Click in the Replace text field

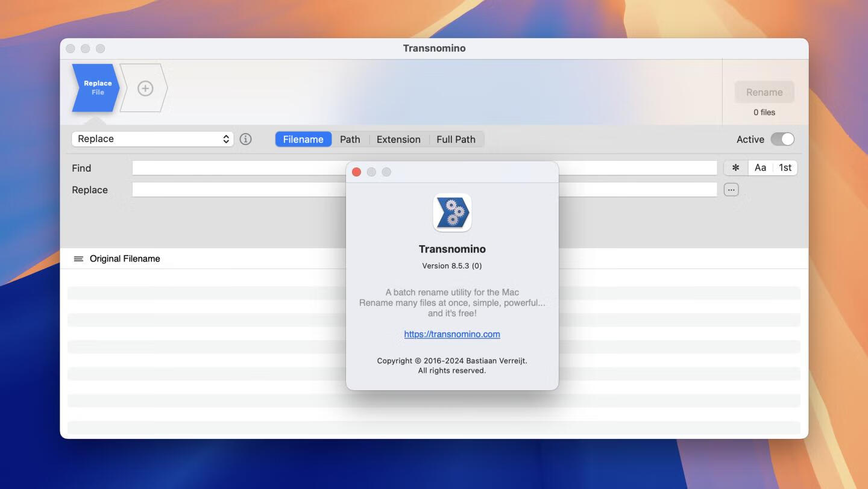tap(424, 190)
